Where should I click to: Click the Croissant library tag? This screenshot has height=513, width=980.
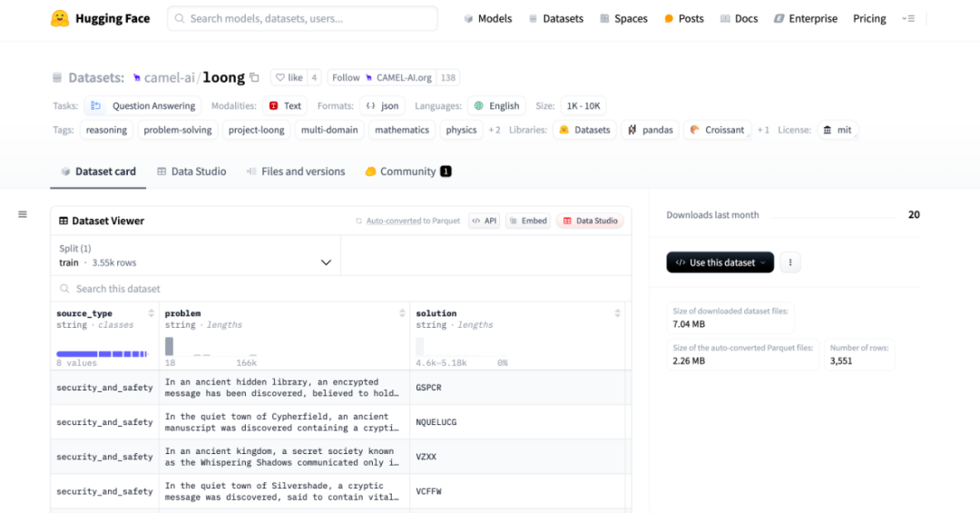(x=718, y=130)
